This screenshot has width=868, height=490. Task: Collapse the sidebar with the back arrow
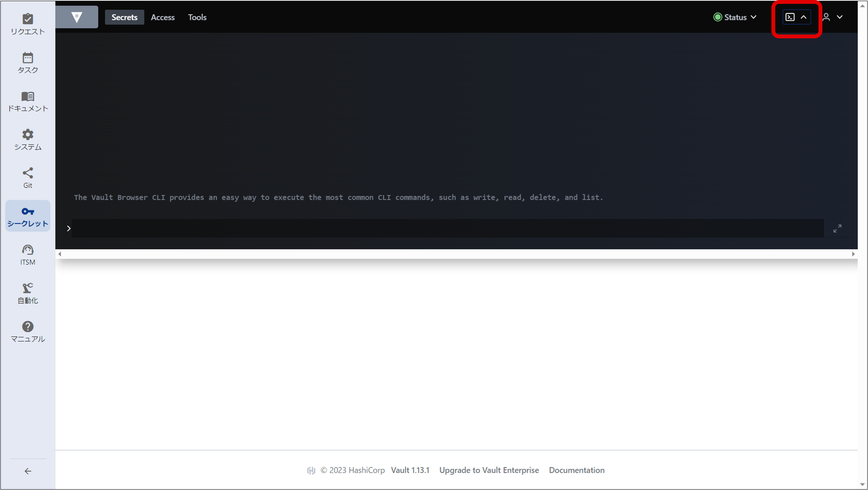27,471
